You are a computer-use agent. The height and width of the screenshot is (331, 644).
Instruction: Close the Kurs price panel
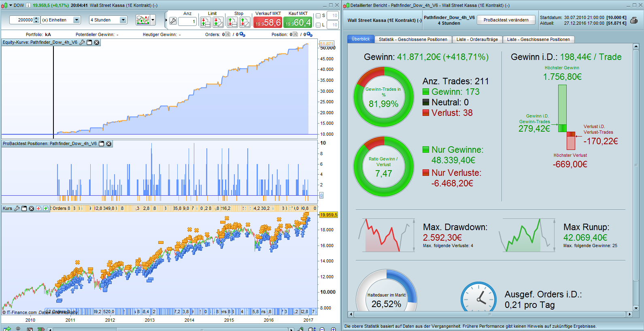32,208
